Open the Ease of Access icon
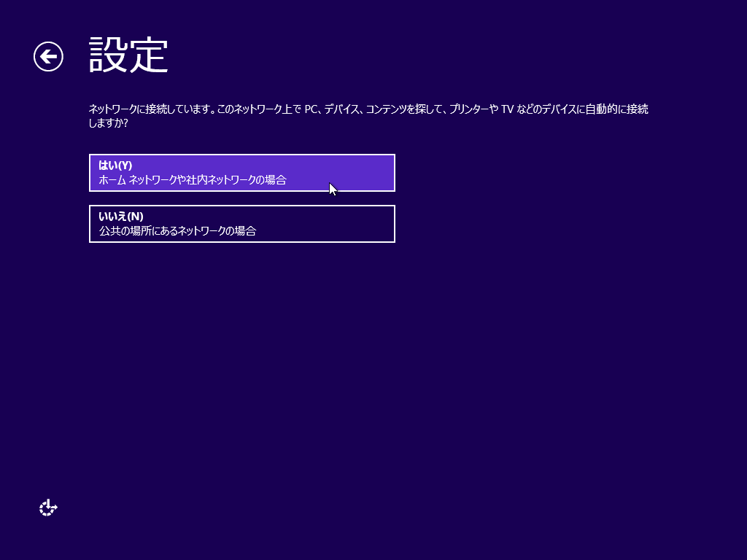747x560 pixels. pyautogui.click(x=48, y=507)
